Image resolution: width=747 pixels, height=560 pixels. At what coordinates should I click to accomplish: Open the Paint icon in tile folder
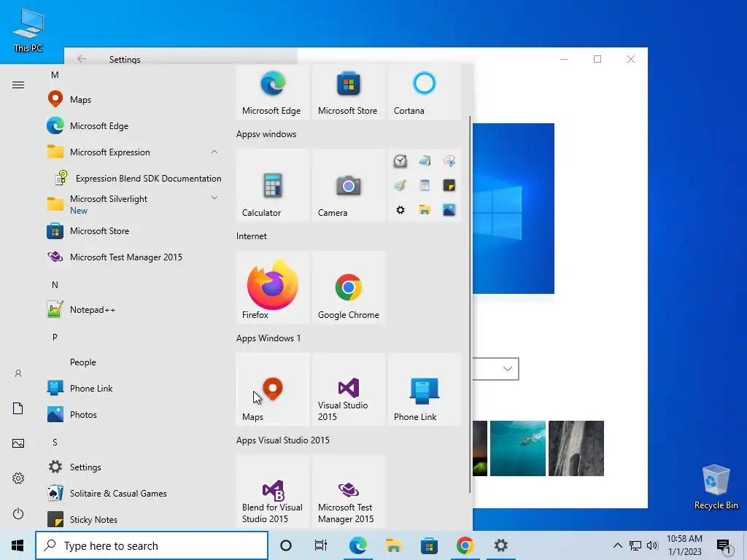coord(400,185)
